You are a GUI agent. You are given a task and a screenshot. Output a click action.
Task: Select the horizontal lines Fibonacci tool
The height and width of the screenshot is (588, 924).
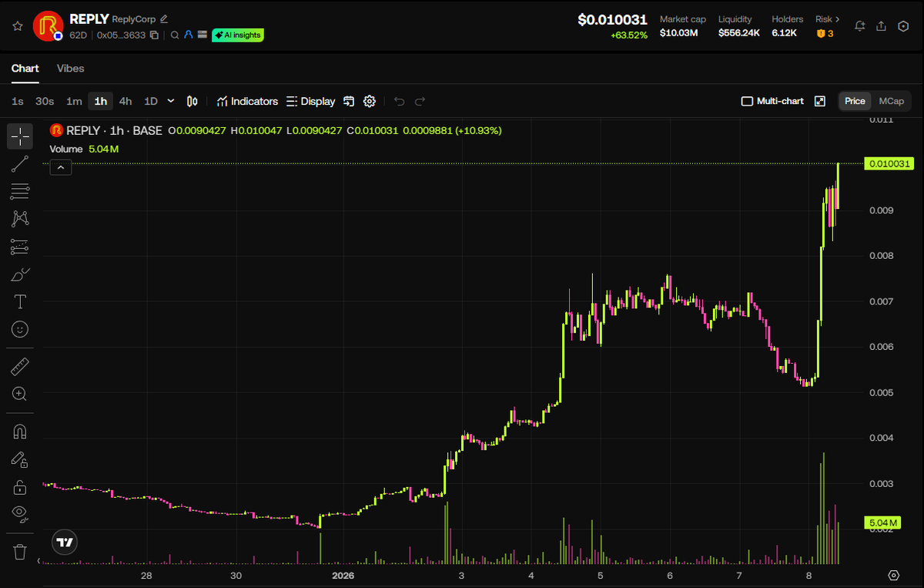(20, 191)
